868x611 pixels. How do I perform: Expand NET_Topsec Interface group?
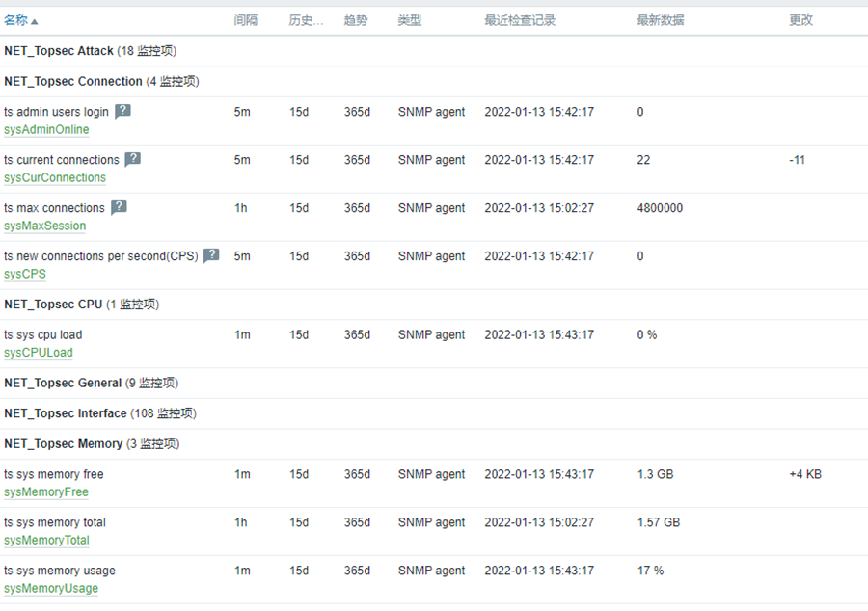click(100, 413)
